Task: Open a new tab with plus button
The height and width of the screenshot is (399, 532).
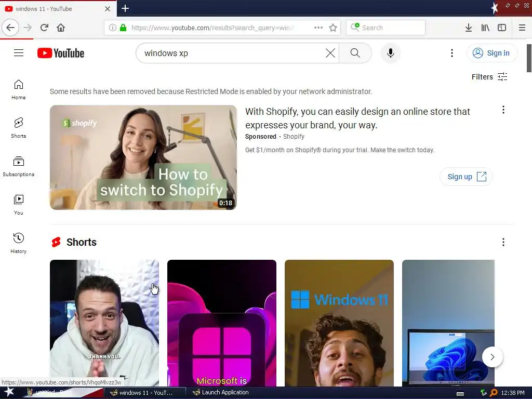Action: click(125, 8)
